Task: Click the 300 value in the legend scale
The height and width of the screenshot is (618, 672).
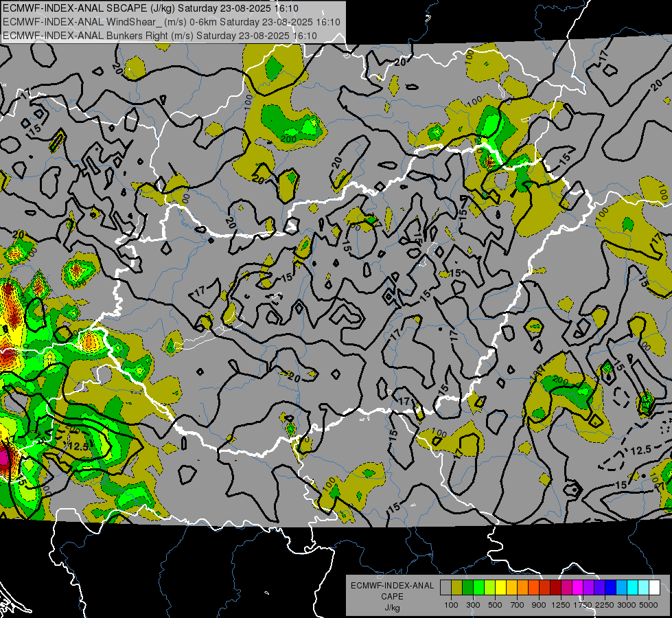Action: coord(473,605)
